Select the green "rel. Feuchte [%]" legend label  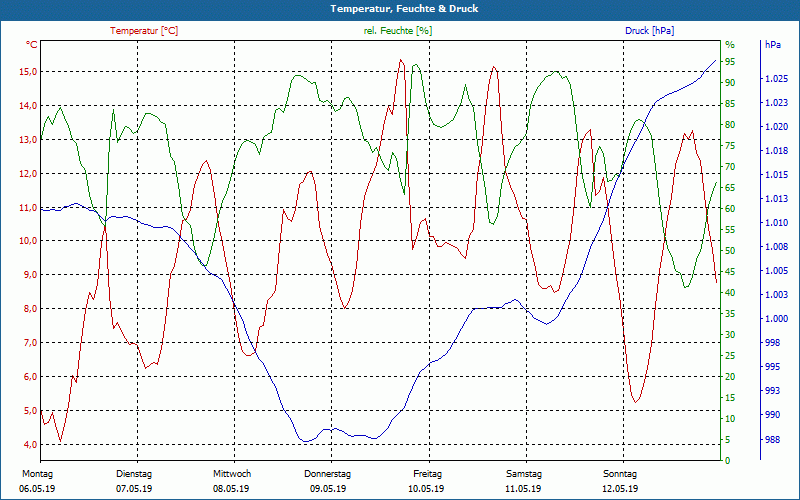[x=398, y=31]
